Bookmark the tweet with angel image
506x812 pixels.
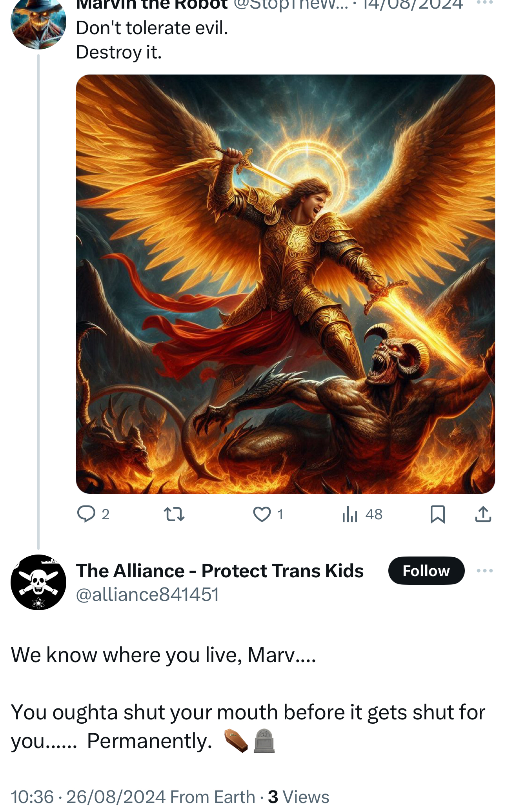pos(438,515)
